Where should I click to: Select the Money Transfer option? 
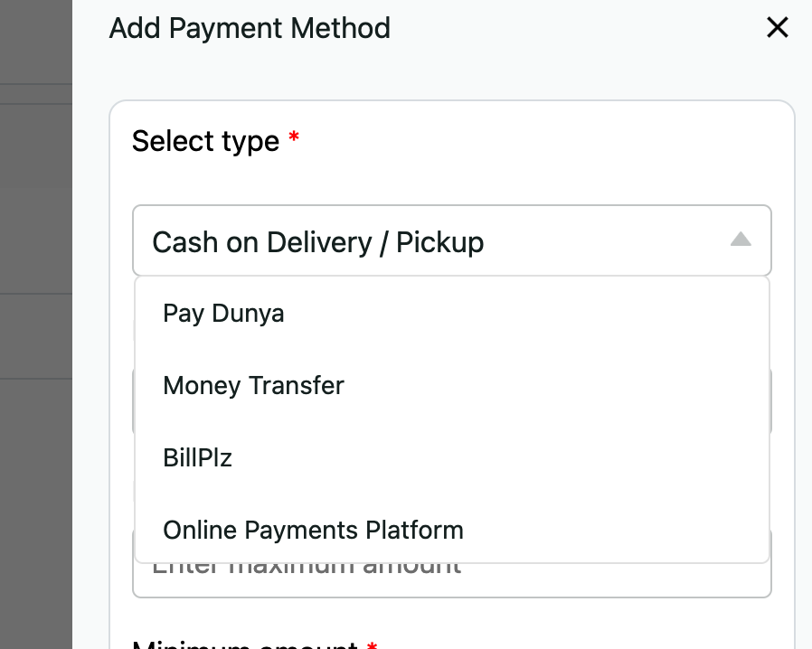[253, 386]
